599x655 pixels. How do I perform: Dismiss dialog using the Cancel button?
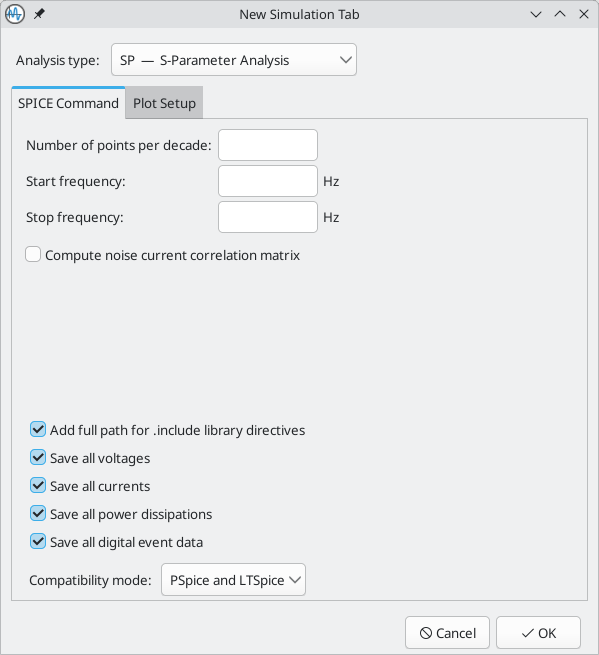447,633
